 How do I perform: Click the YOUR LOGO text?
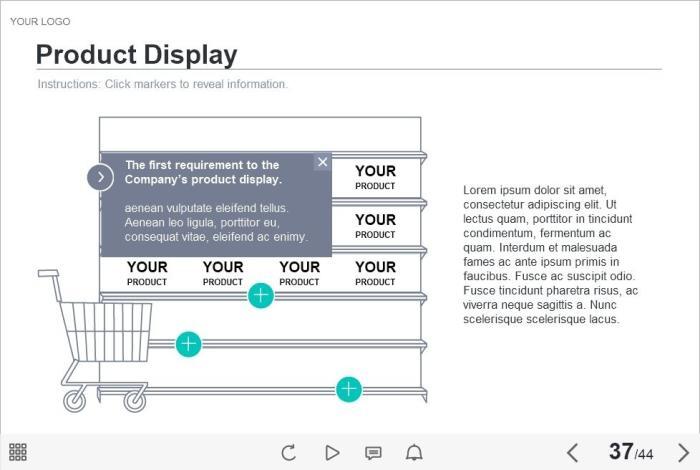pos(40,21)
